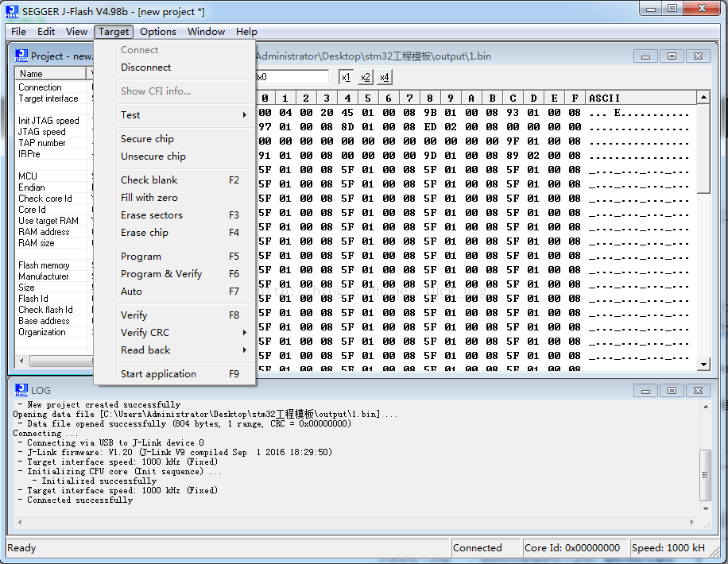Click the Name column header
The image size is (728, 564).
coord(51,74)
